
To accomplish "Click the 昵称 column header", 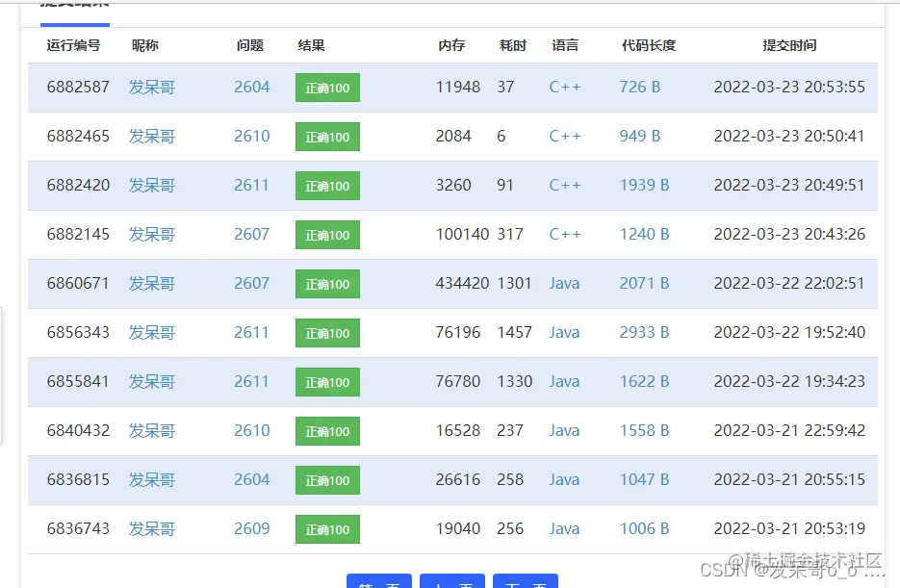I will 144,45.
